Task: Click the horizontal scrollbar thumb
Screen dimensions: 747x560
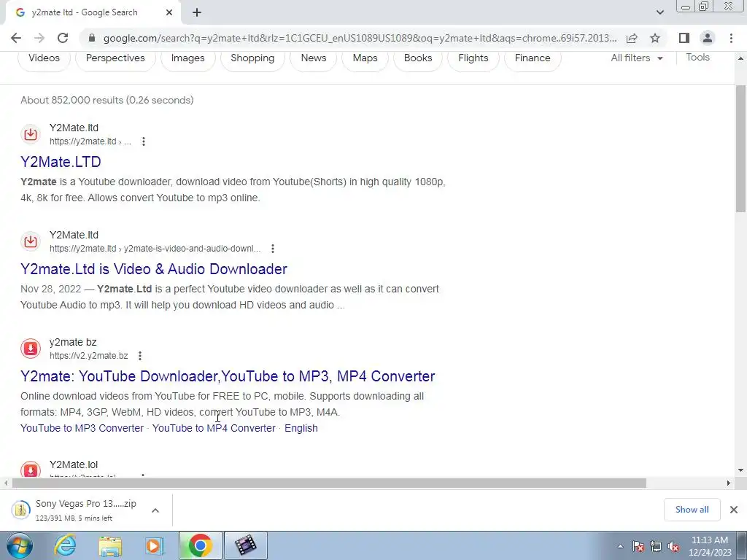Action: click(329, 483)
